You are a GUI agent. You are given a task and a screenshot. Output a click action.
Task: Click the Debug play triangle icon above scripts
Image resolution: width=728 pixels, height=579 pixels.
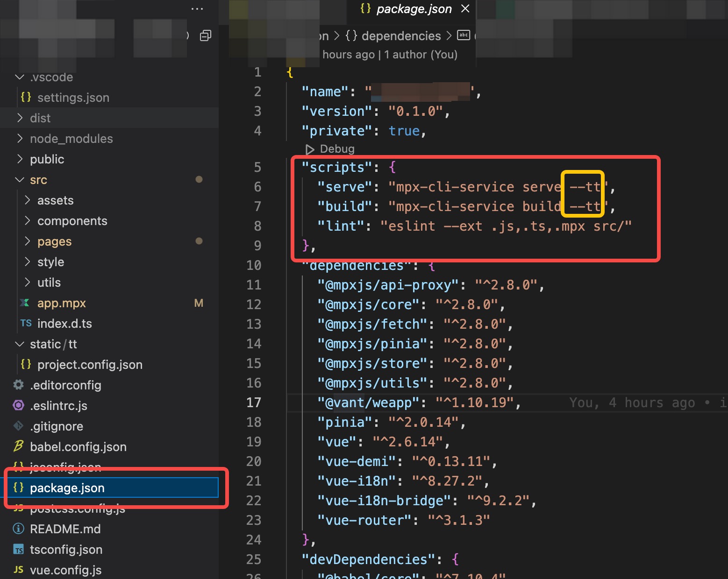(x=309, y=149)
